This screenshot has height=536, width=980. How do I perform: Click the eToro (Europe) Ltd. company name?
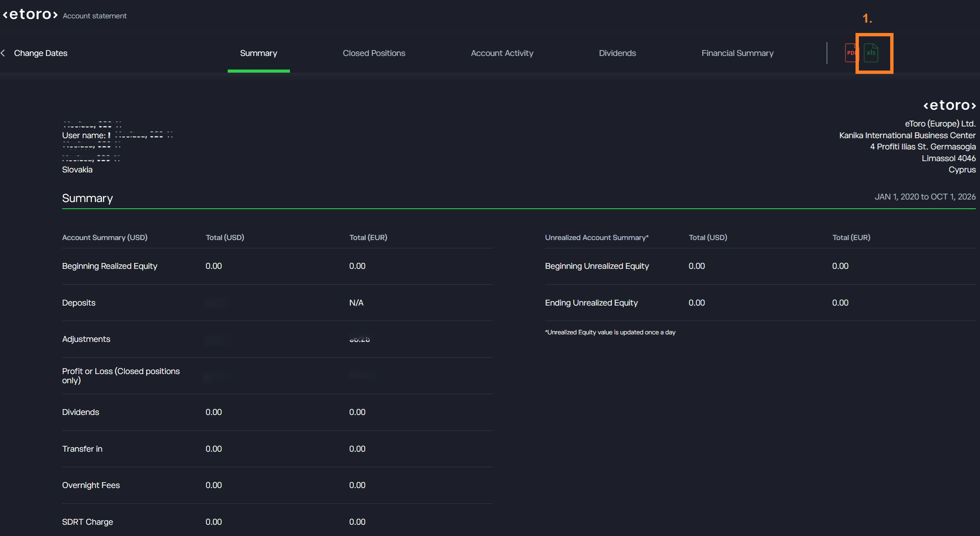click(940, 124)
